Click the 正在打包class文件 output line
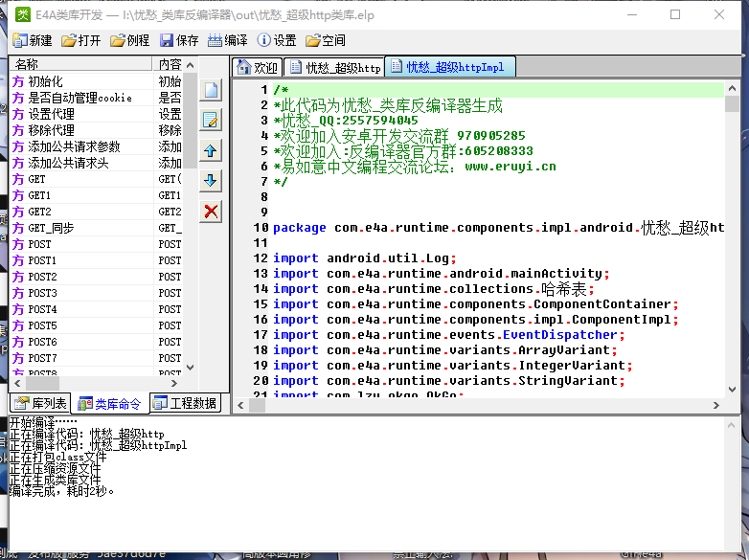This screenshot has width=749, height=560. (x=57, y=457)
